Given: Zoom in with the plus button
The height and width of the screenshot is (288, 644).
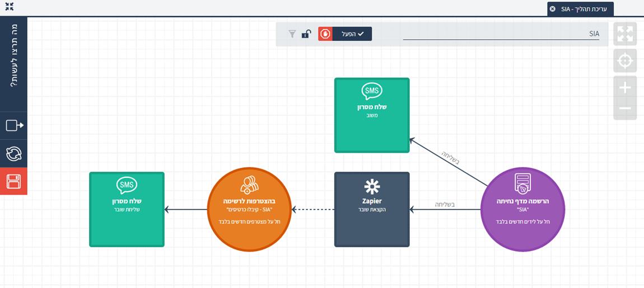Looking at the screenshot, I should [x=625, y=87].
